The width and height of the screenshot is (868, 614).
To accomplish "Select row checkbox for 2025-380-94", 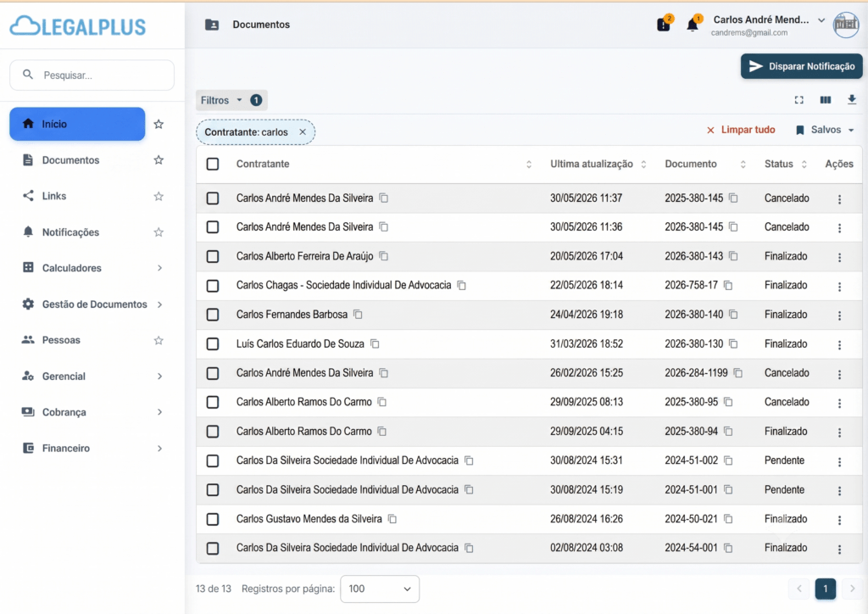I will pos(213,432).
